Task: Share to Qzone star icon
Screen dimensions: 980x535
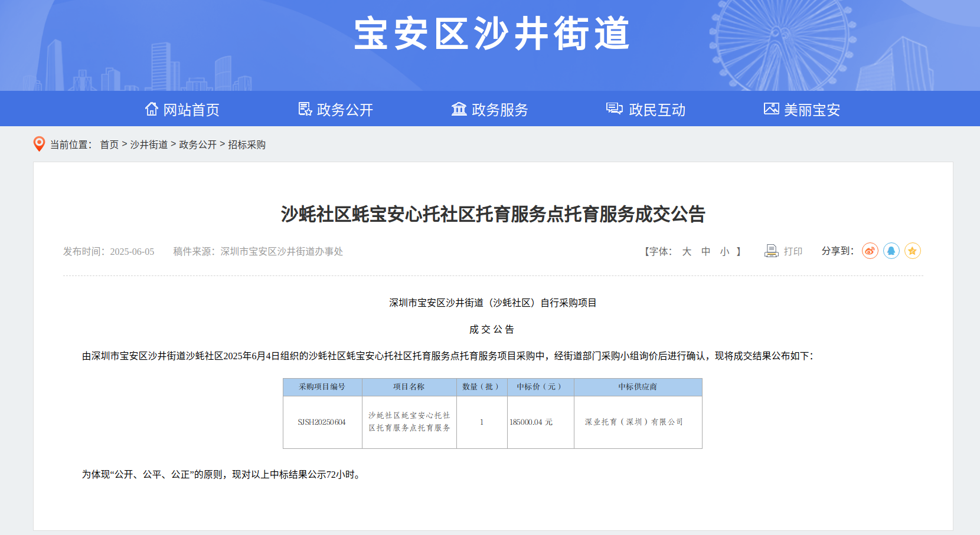Action: tap(912, 251)
